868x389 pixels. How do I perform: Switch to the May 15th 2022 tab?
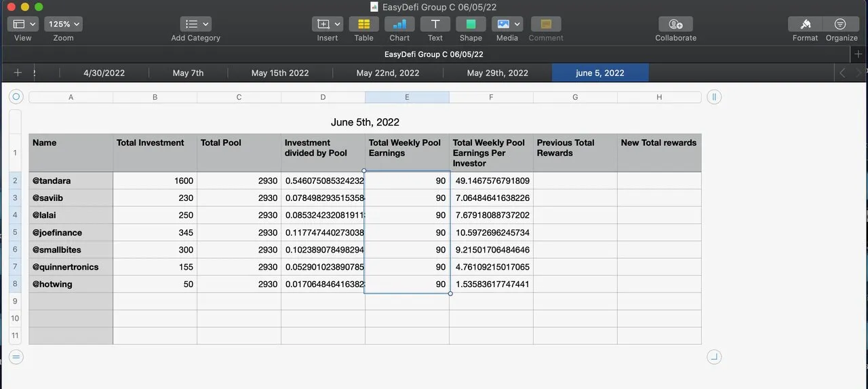(280, 73)
